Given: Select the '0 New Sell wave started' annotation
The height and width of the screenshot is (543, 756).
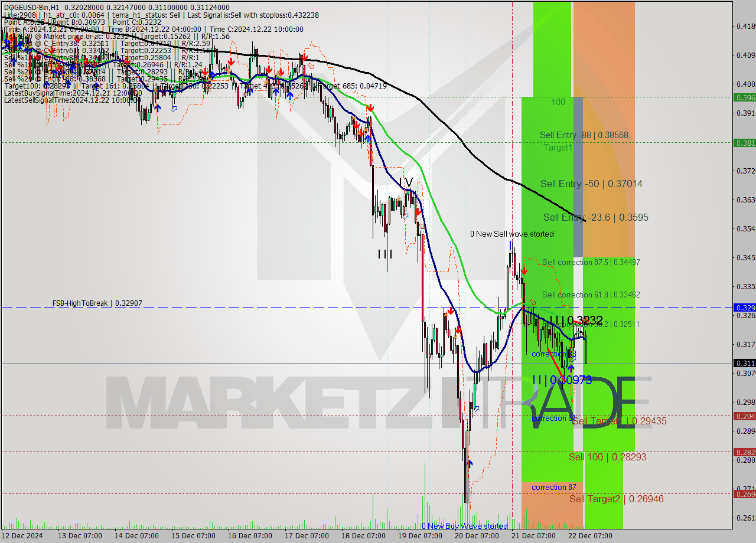Looking at the screenshot, I should [x=512, y=234].
